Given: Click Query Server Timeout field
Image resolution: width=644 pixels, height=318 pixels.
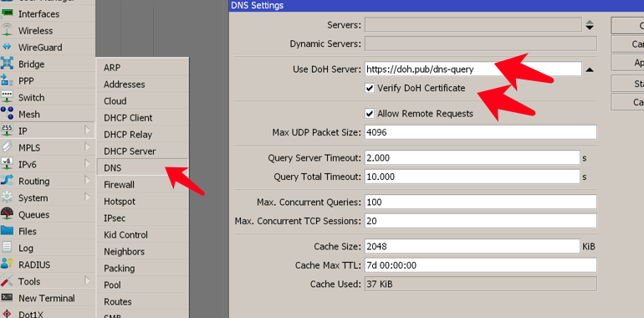Looking at the screenshot, I should click(x=473, y=158).
